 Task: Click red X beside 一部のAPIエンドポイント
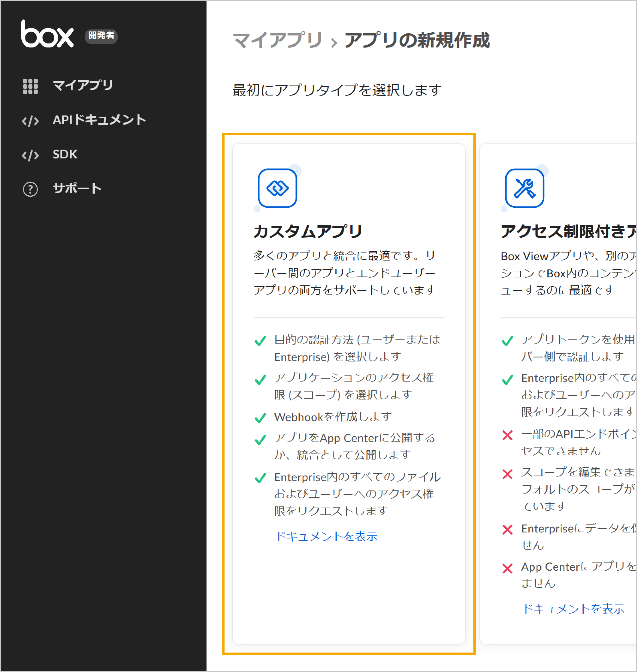pos(507,435)
